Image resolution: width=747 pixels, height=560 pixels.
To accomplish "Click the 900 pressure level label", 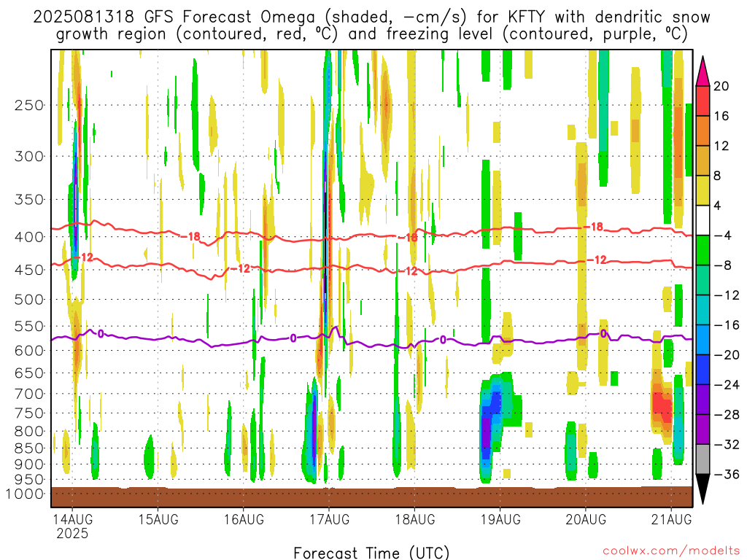I will click(x=29, y=464).
